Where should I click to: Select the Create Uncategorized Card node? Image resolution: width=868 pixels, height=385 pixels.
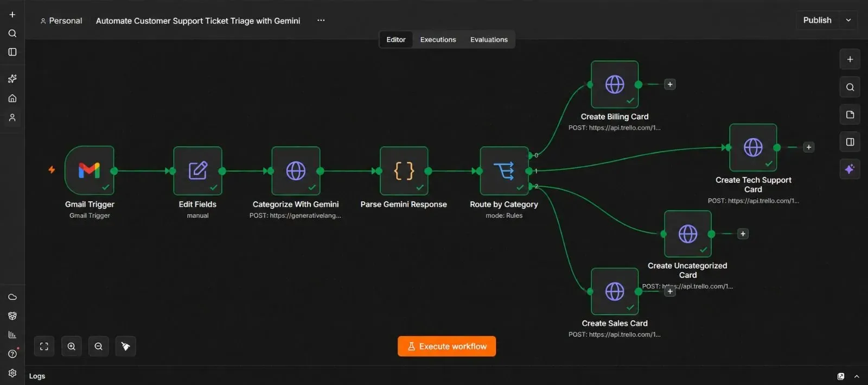[x=687, y=233]
